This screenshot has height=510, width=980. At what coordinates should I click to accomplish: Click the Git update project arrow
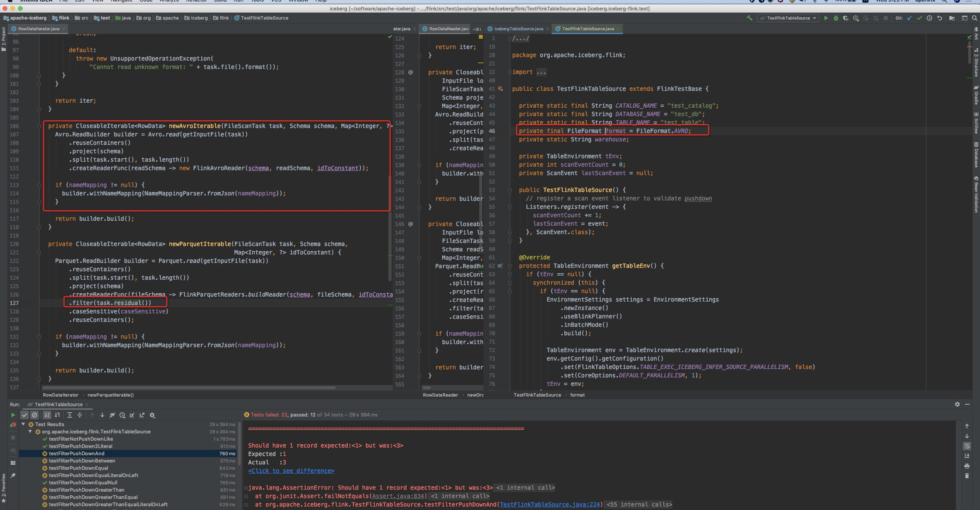tap(910, 18)
